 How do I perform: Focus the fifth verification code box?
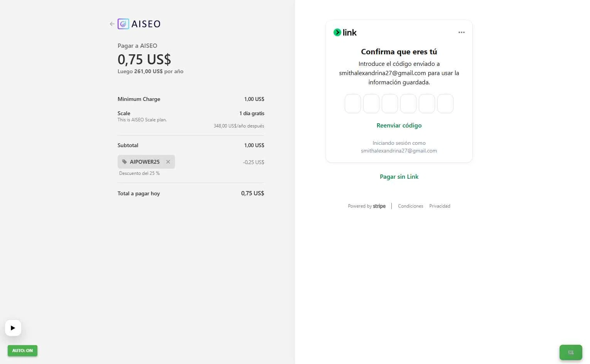tap(427, 104)
